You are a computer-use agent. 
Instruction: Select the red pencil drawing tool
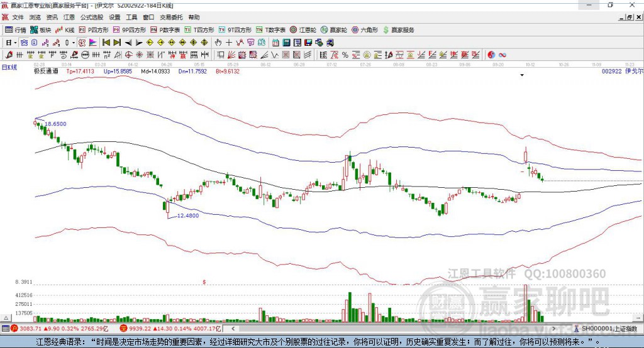(x=9, y=55)
